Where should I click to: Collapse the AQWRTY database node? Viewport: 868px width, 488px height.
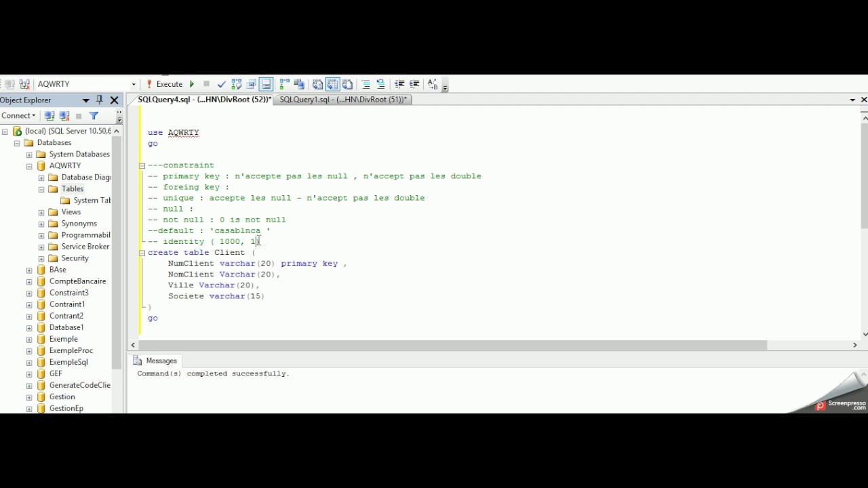[x=29, y=166]
